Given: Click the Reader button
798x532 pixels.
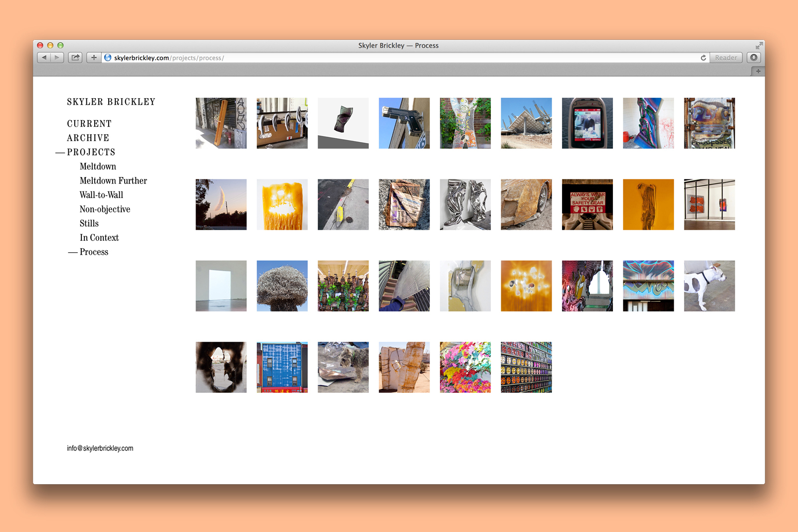Looking at the screenshot, I should pyautogui.click(x=726, y=58).
